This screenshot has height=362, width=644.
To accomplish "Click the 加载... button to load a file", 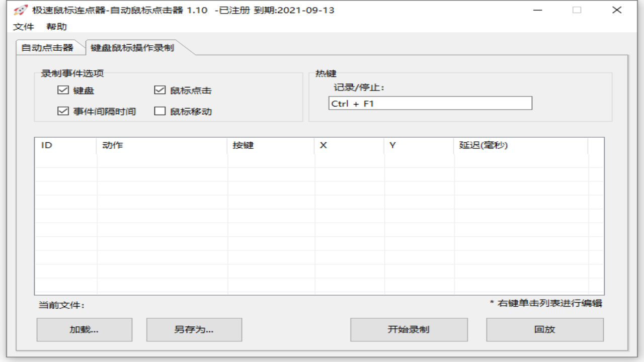I will coord(84,329).
